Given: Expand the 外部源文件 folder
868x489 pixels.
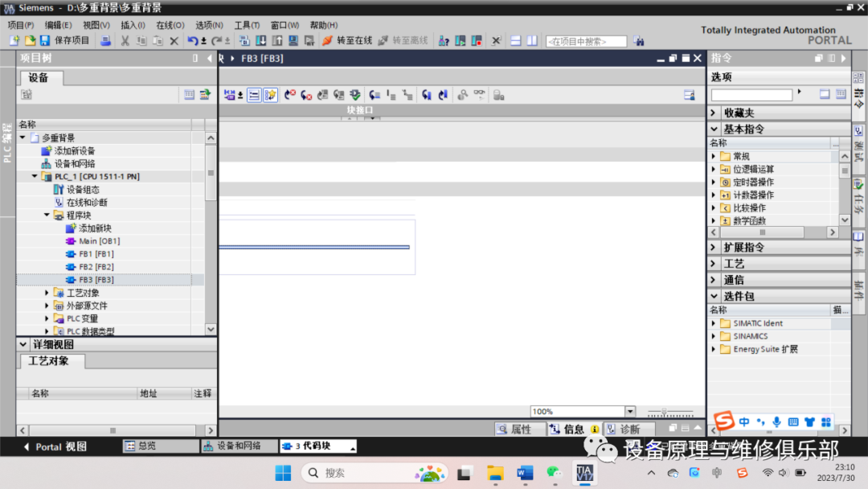Looking at the screenshot, I should pos(47,306).
